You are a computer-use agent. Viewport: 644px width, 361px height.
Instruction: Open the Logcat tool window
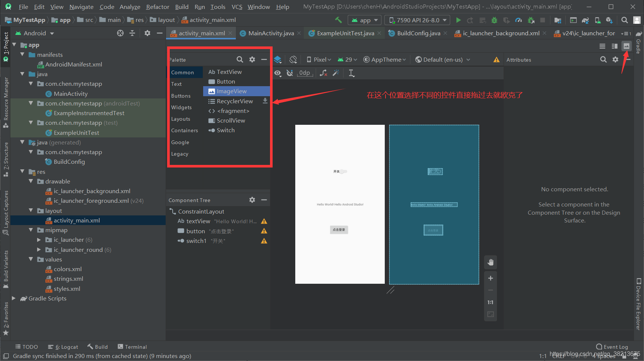(x=63, y=347)
